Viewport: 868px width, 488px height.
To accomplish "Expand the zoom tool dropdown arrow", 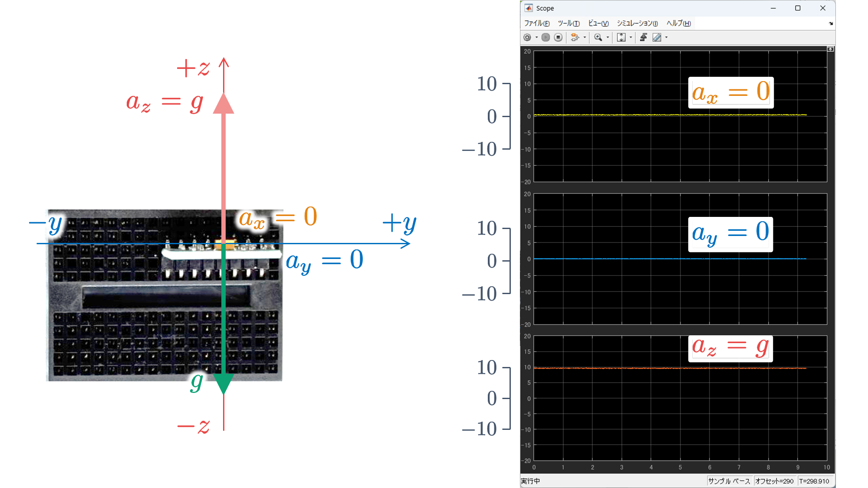I will click(608, 38).
